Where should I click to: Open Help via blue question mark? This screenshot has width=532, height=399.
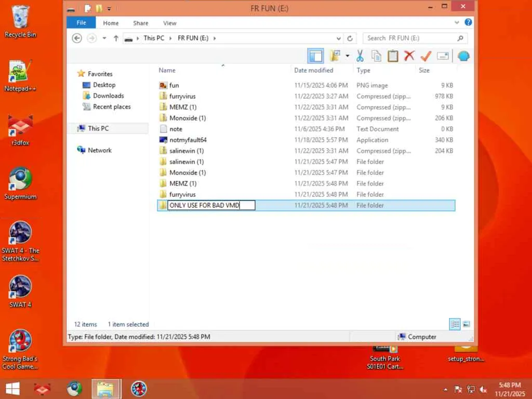468,22
